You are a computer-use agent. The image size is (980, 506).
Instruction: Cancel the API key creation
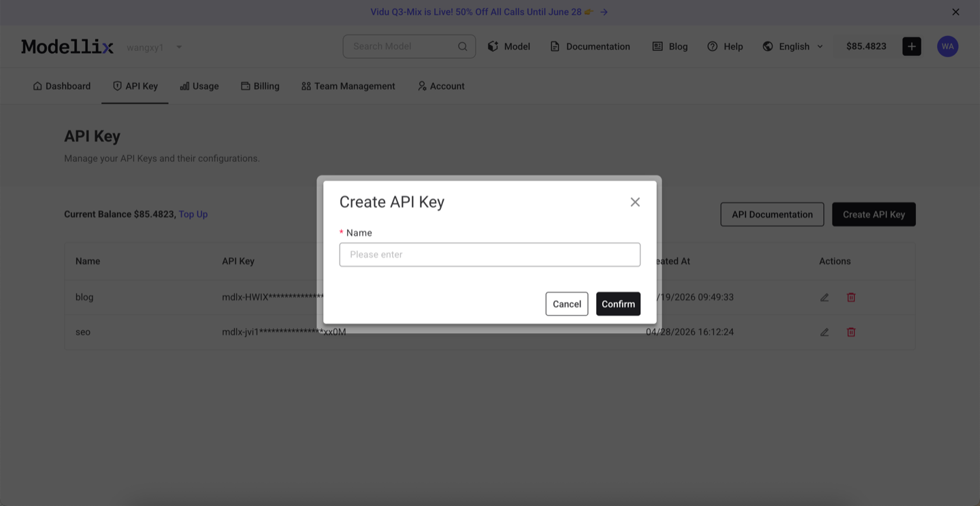coord(567,304)
